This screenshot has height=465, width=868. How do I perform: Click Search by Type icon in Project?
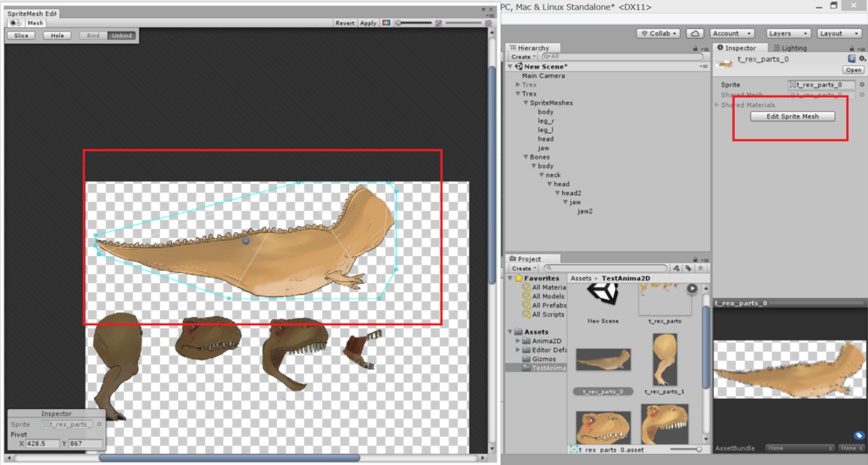click(x=676, y=268)
